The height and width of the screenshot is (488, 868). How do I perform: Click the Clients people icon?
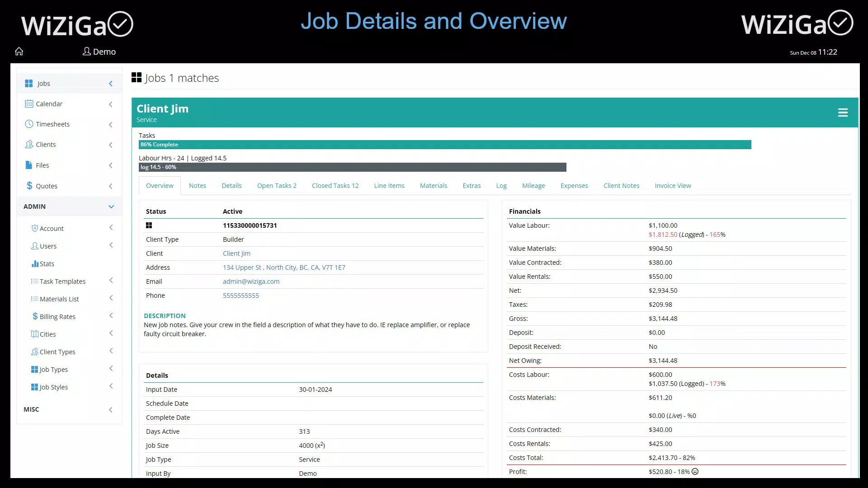pyautogui.click(x=29, y=145)
